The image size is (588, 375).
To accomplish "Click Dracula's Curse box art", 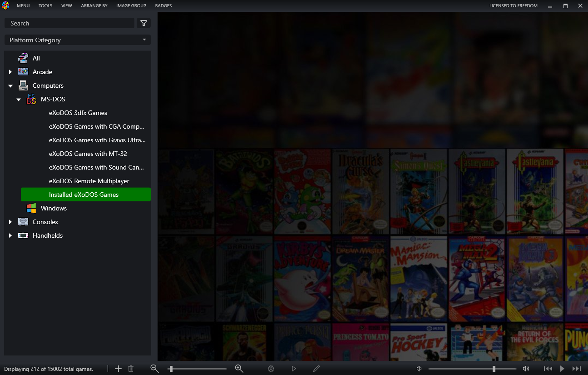I will point(361,191).
